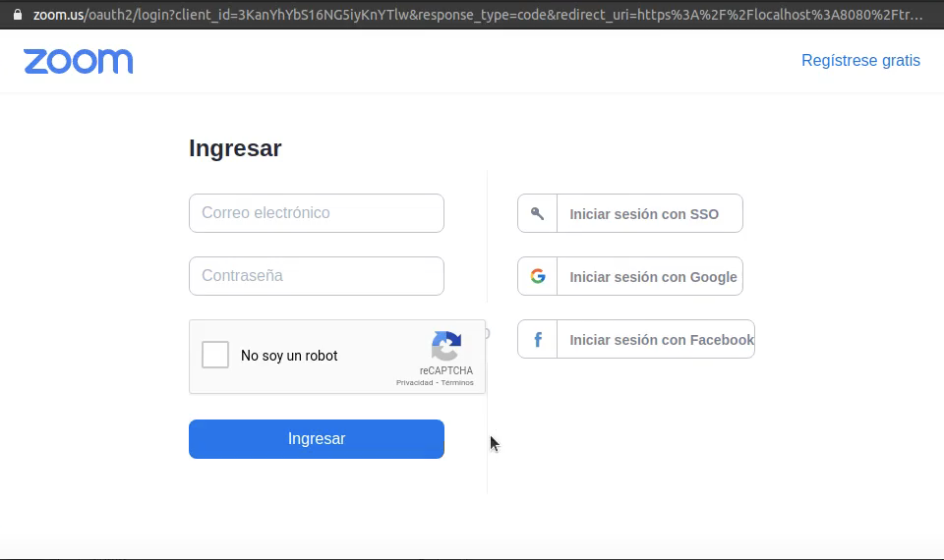The width and height of the screenshot is (944, 560).
Task: Click the Zoom logo
Action: [79, 61]
